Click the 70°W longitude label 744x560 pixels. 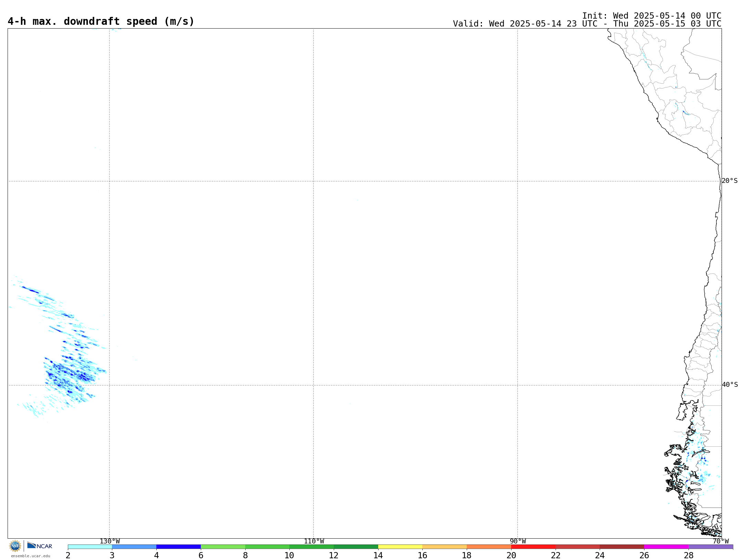(721, 541)
